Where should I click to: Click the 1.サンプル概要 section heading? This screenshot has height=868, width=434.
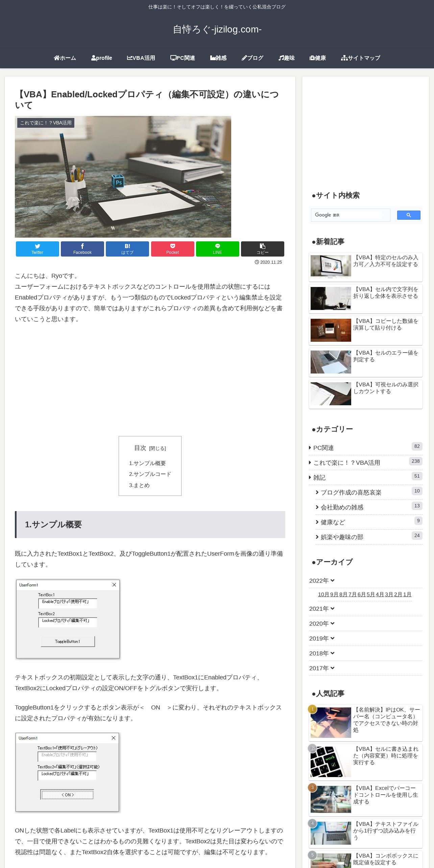pyautogui.click(x=150, y=525)
